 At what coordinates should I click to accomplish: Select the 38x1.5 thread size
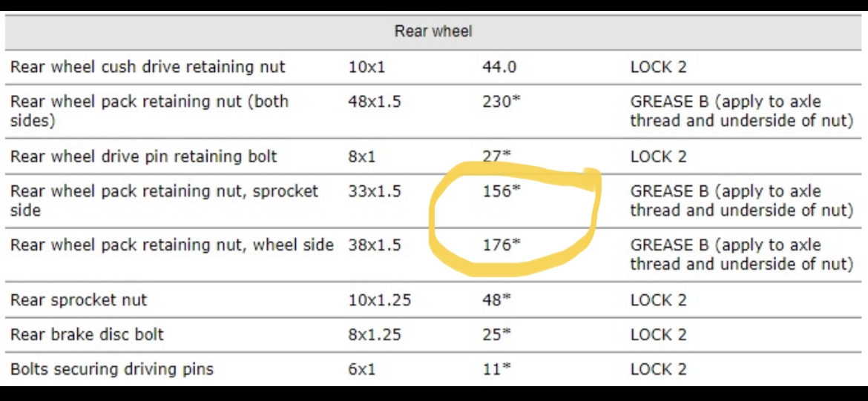tap(374, 245)
